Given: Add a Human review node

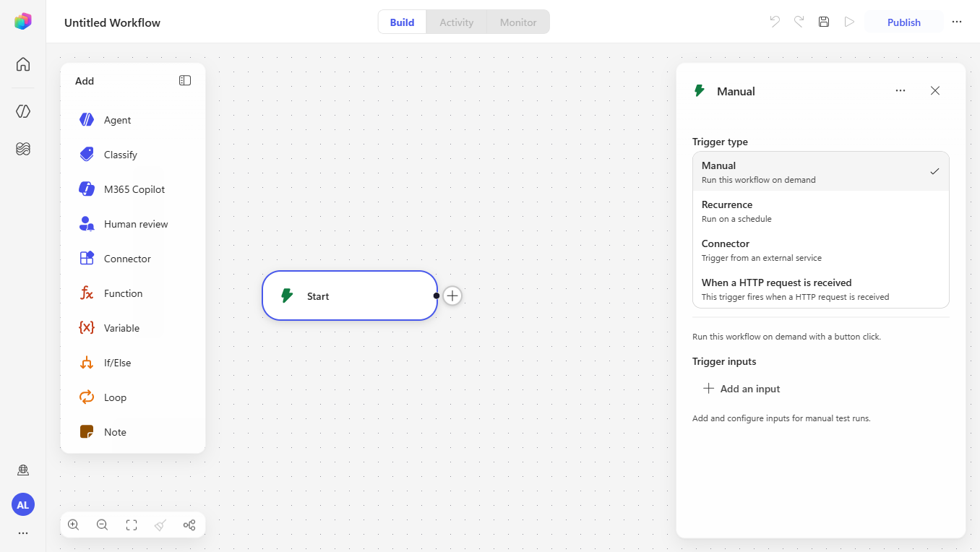Looking at the screenshot, I should 133,224.
